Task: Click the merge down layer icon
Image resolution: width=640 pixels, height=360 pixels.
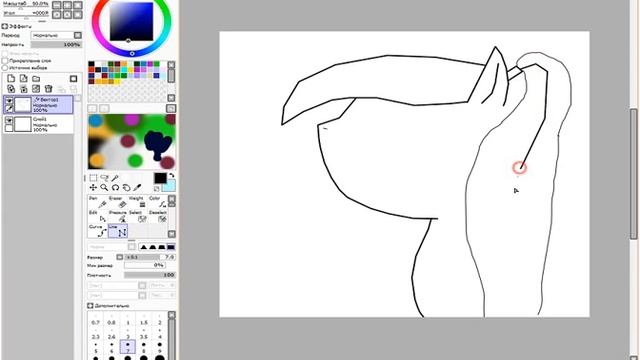Action: tap(24, 89)
